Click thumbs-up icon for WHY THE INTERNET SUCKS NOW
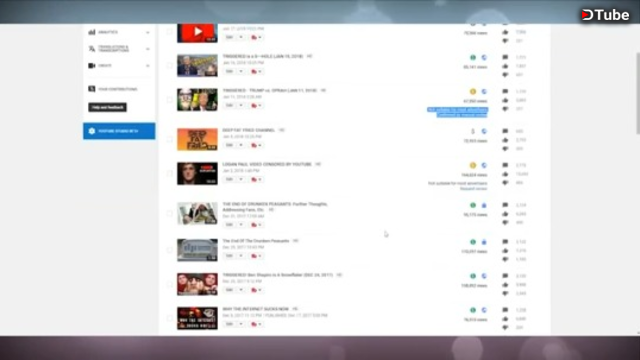Image resolution: width=640 pixels, height=360 pixels. coord(505,319)
